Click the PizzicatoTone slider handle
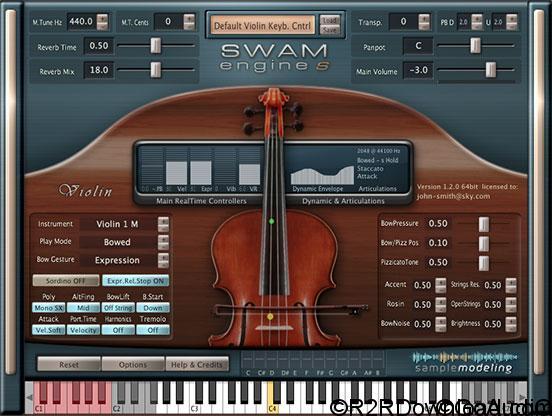This screenshot has height=416, width=552. (484, 263)
